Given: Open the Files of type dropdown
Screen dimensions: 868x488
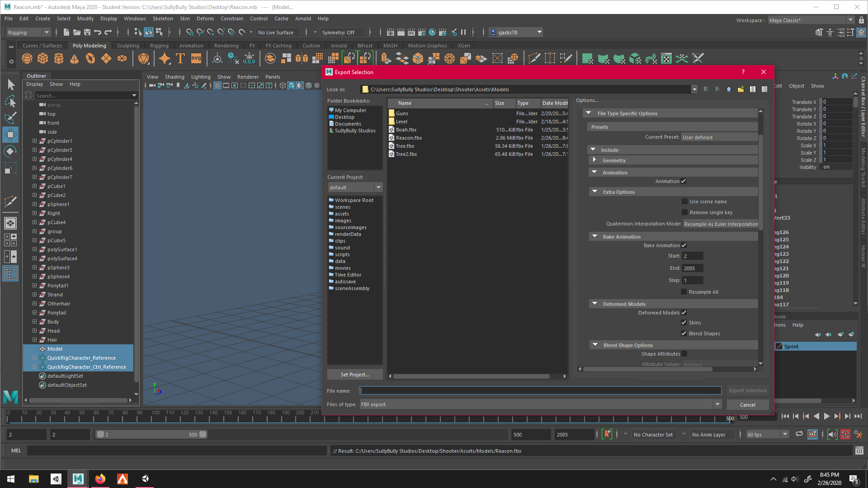Looking at the screenshot, I should pyautogui.click(x=717, y=404).
